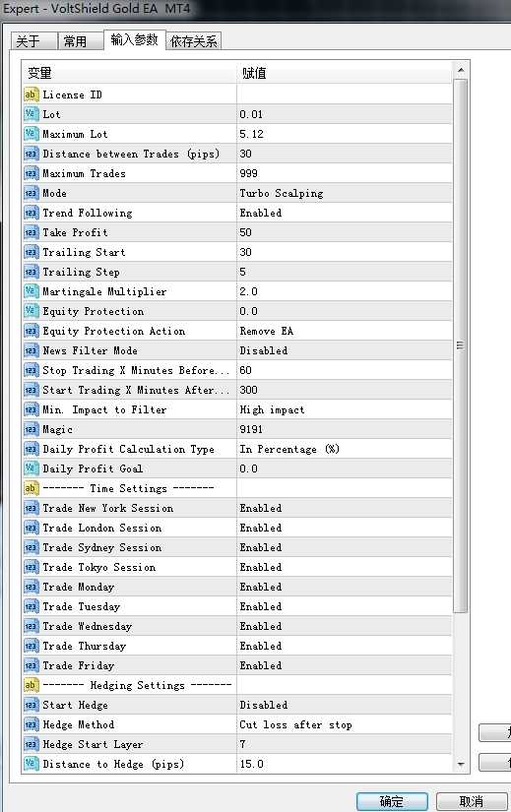Select the Distance to Hedge icon
Viewport: 511px width, 812px height.
pos(32,764)
